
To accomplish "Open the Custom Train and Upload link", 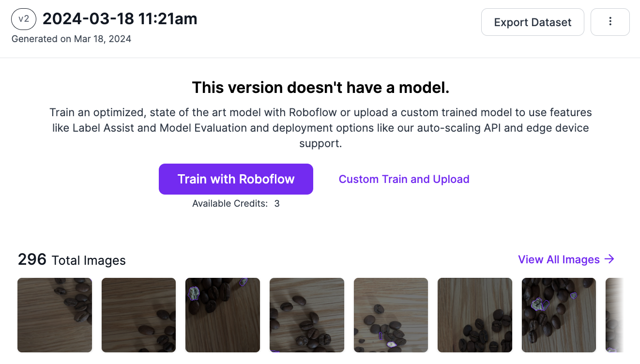I will 404,179.
